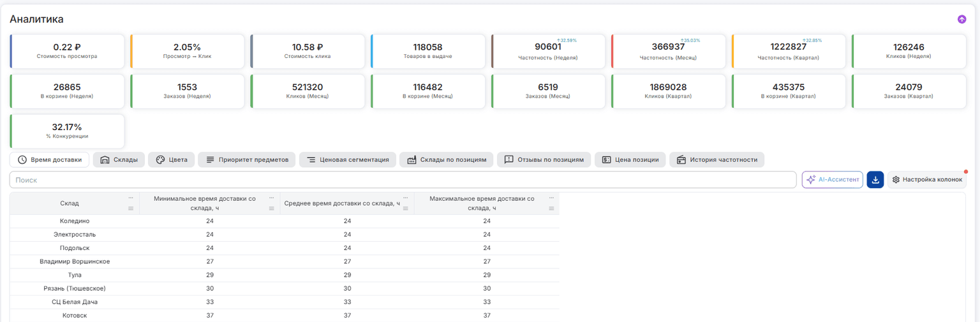
Task: Click the palette icon on Цвета tab
Action: 160,159
